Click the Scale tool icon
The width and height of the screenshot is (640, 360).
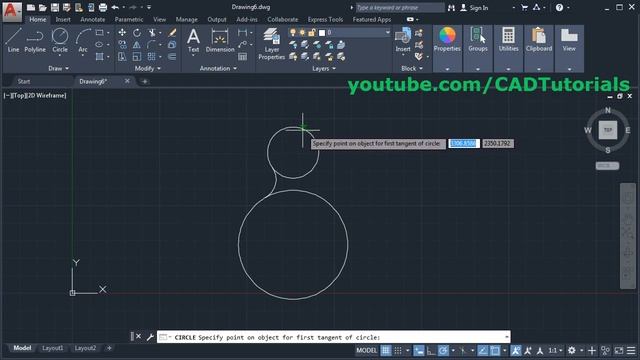(x=137, y=57)
